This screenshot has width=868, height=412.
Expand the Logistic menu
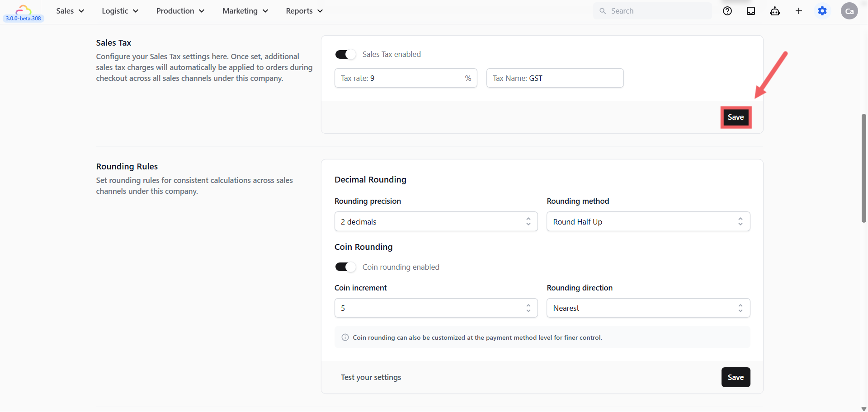click(x=120, y=11)
